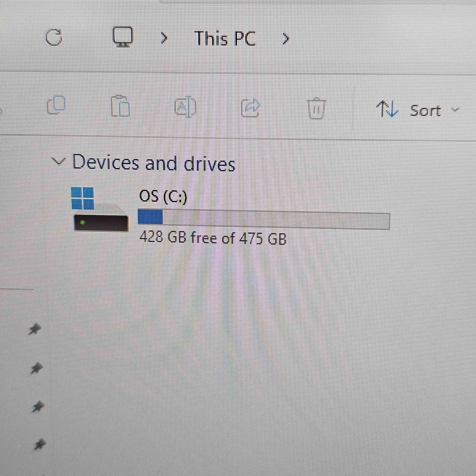Click the OS (C:) storage usage bar
Image resolution: width=476 pixels, height=476 pixels.
coord(264,219)
